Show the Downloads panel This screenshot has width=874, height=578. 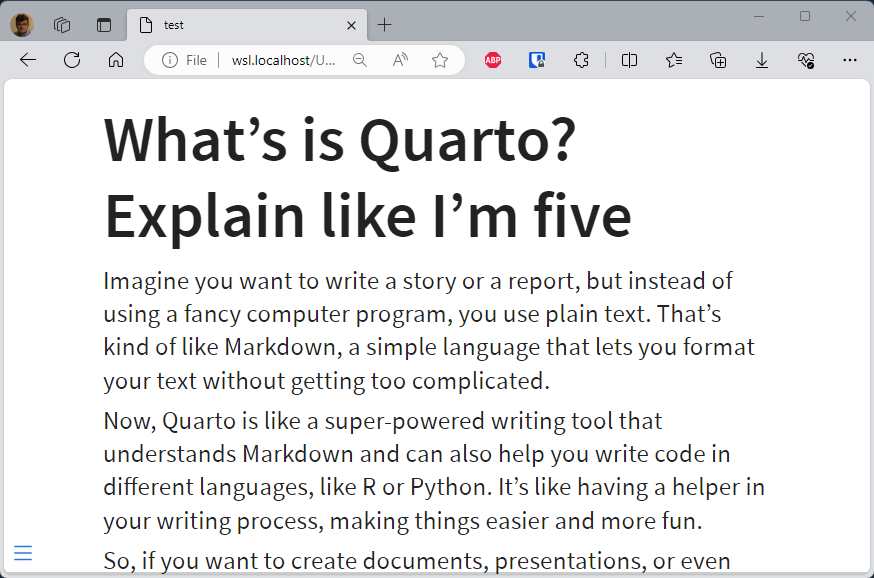pos(762,60)
